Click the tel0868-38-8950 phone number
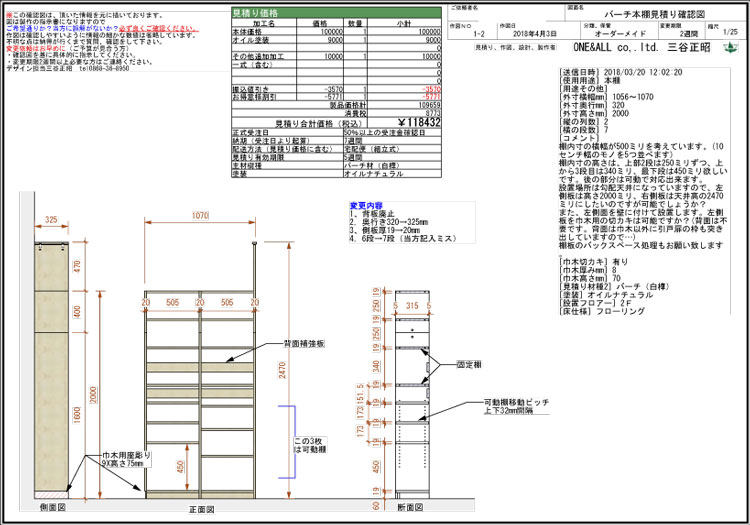Screen dimensions: 750x525 (x=104, y=68)
